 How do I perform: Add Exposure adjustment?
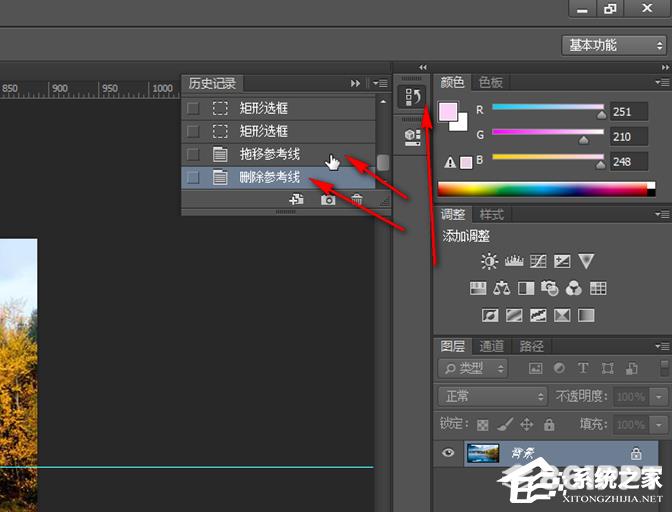(x=562, y=261)
